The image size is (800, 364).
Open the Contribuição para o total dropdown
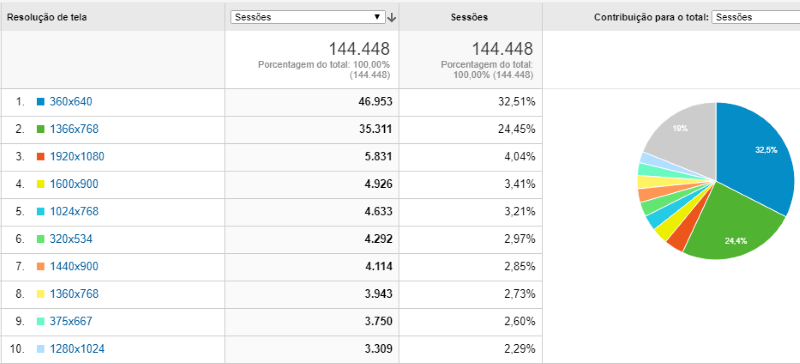[x=756, y=17]
